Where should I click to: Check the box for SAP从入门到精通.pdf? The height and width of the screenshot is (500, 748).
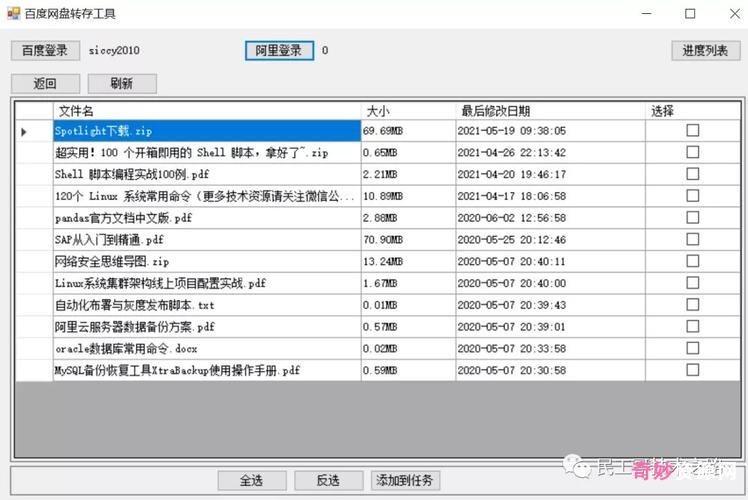click(693, 240)
